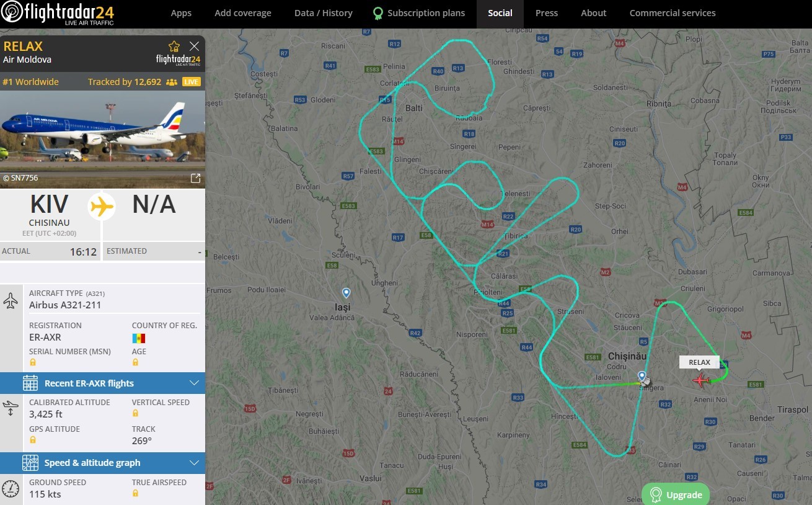
Task: Click the locked GPS Altitude padlock icon
Action: click(x=33, y=440)
